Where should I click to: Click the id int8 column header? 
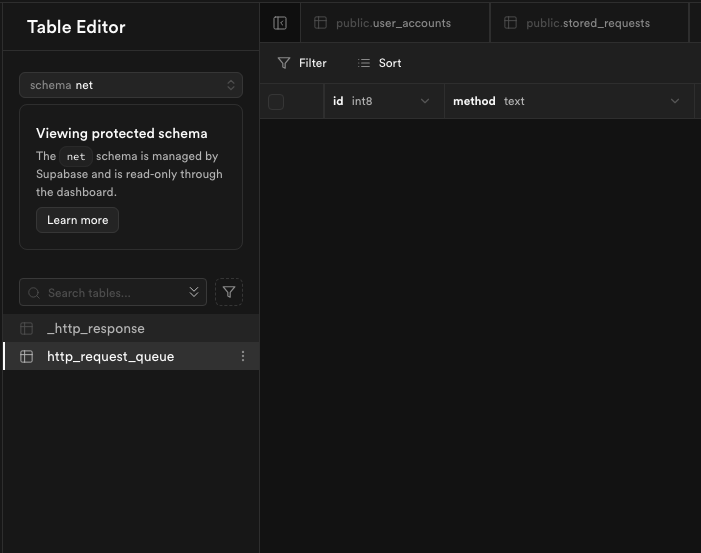[384, 101]
